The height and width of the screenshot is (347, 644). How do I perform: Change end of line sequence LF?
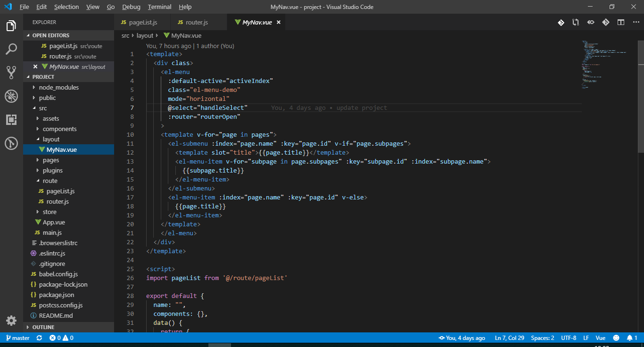(586, 338)
